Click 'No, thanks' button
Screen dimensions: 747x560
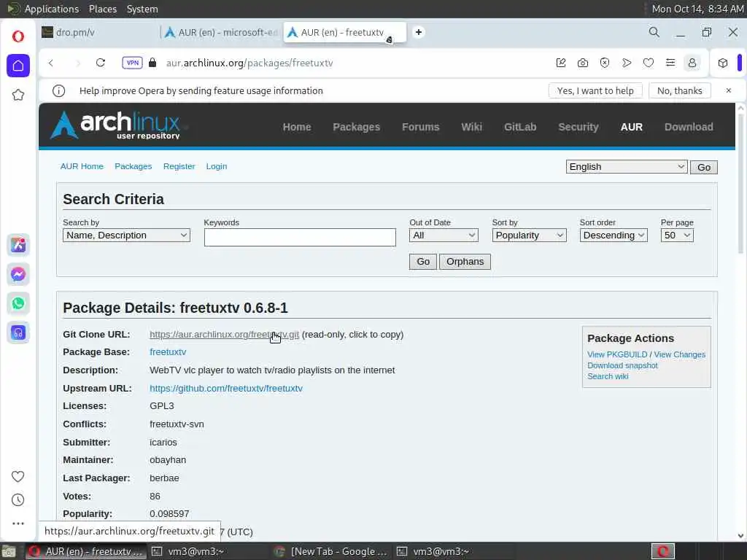[x=680, y=90]
